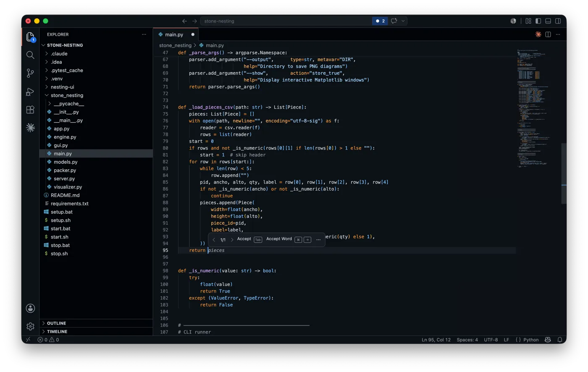Expand the TIMELINE section
This screenshot has height=372, width=588.
pyautogui.click(x=57, y=332)
